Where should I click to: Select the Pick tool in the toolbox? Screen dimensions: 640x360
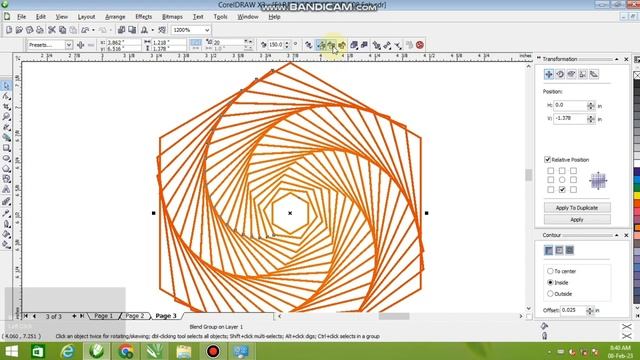point(6,86)
